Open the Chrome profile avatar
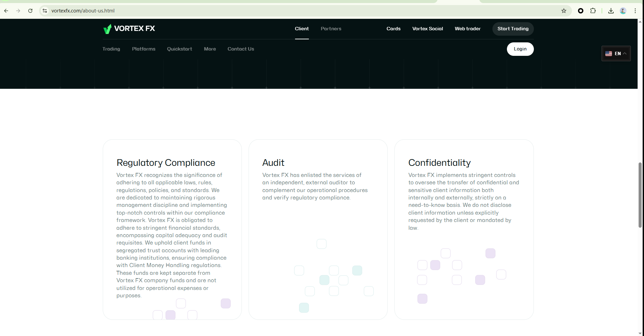644x336 pixels. [x=623, y=11]
